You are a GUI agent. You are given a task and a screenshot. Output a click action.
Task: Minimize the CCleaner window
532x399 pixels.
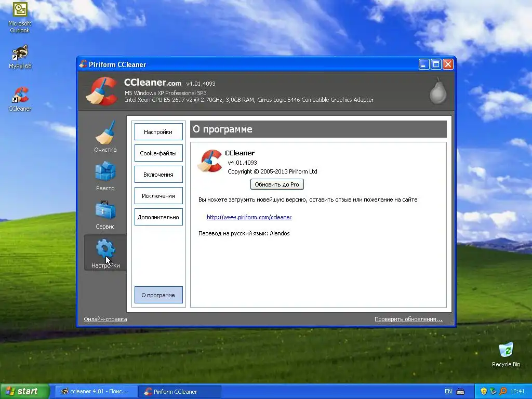click(x=424, y=64)
